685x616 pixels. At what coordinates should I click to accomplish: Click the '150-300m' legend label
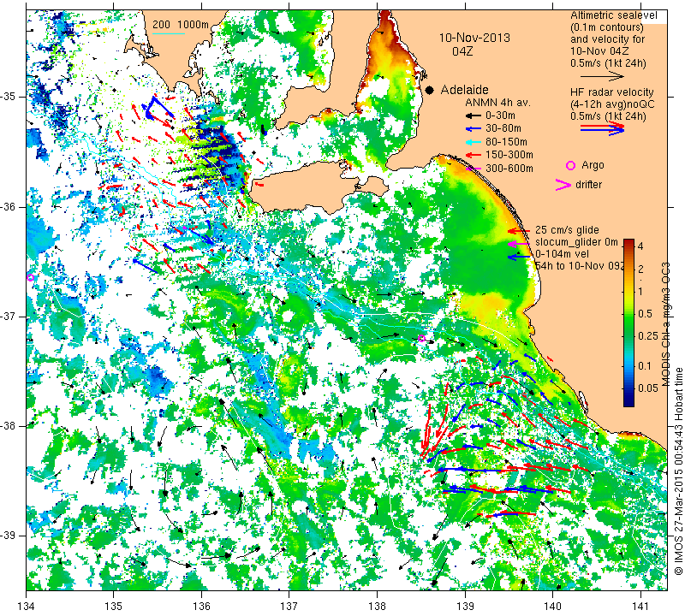[509, 155]
